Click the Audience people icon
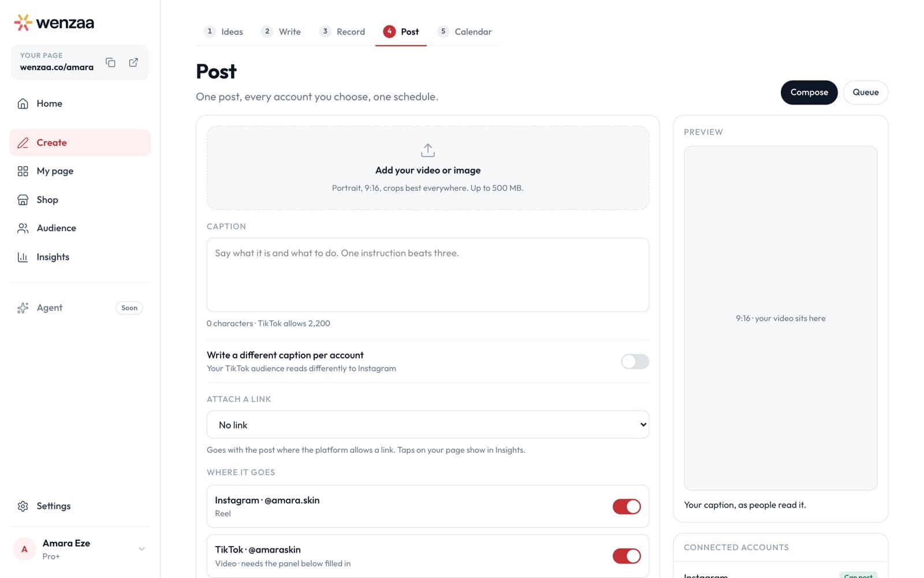The width and height of the screenshot is (924, 578). [x=23, y=228]
